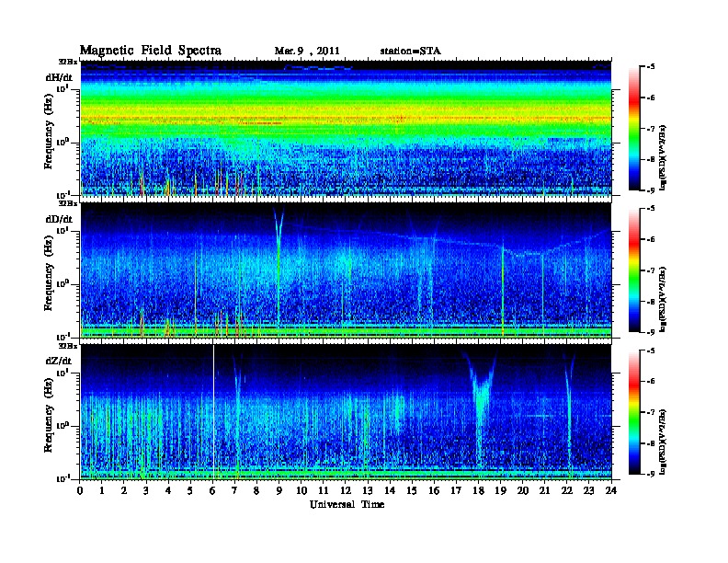Click hour tick label 10 on time axis
This screenshot has width=728, height=563.
pos(301,490)
